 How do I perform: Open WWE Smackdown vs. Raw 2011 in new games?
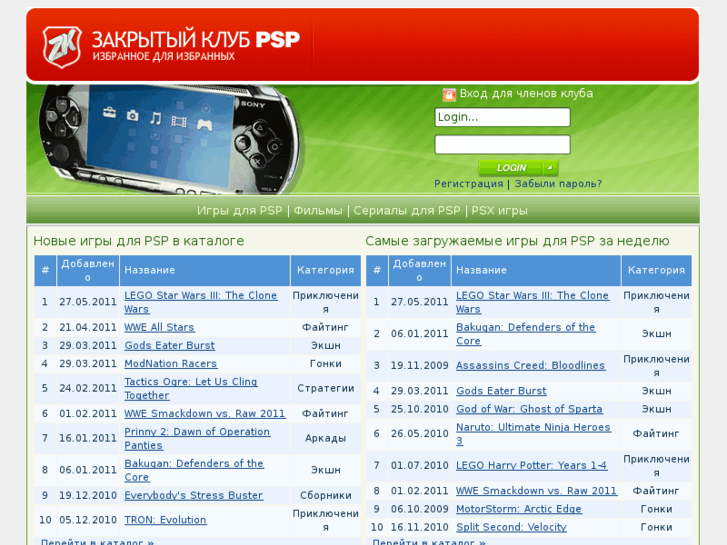pos(204,413)
